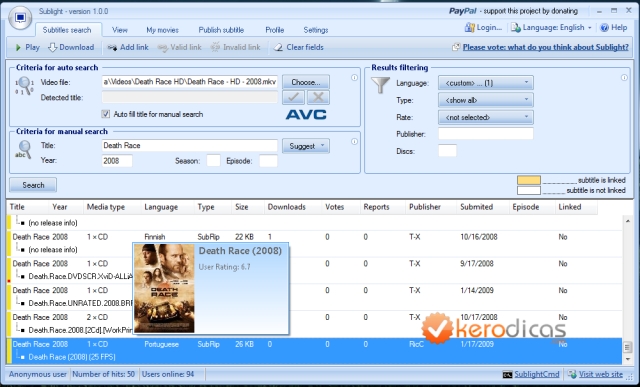
Task: Toggle Auto fill title for manual search
Action: (x=106, y=114)
